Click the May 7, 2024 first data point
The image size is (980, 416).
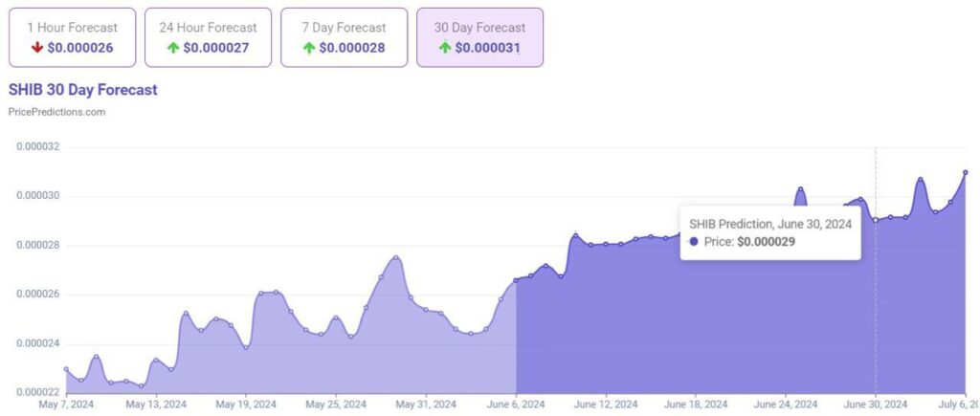pyautogui.click(x=66, y=369)
